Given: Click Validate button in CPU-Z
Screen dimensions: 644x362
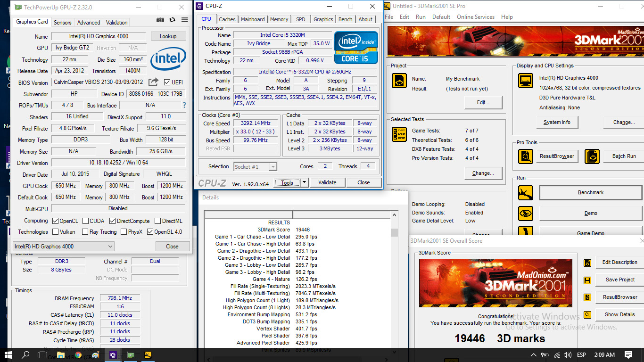Looking at the screenshot, I should click(x=327, y=182).
